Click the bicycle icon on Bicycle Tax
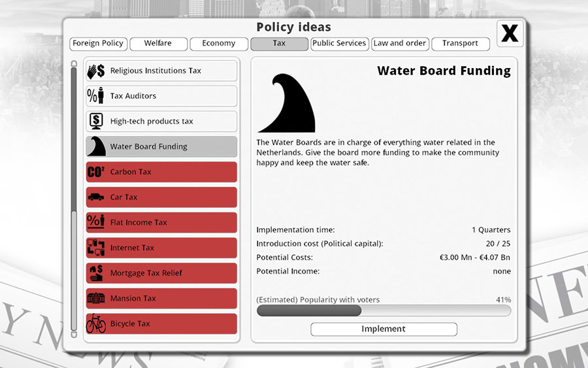The height and width of the screenshot is (368, 588). coord(96,324)
